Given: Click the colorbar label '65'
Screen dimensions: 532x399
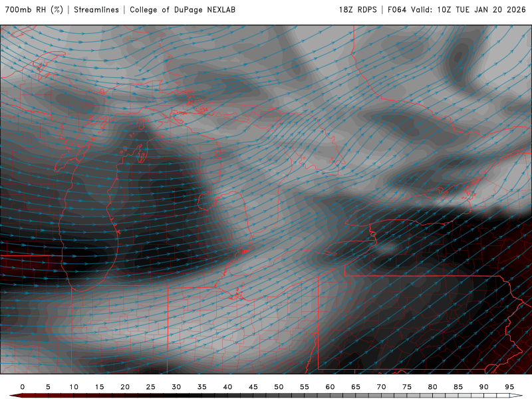Looking at the screenshot, I should coord(356,387).
